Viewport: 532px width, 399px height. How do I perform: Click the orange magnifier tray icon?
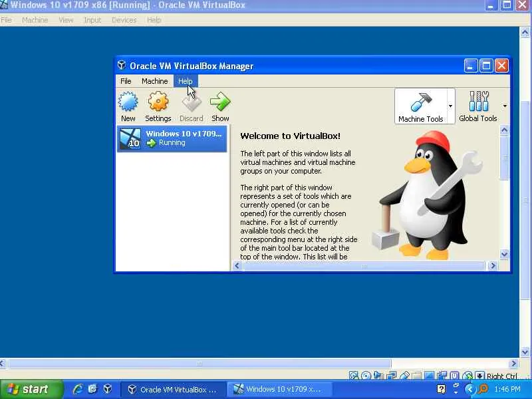coord(483,389)
